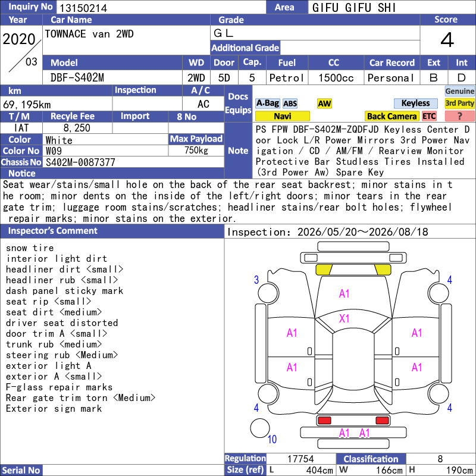
Task: Click the grade value GL
Action: coord(224,33)
